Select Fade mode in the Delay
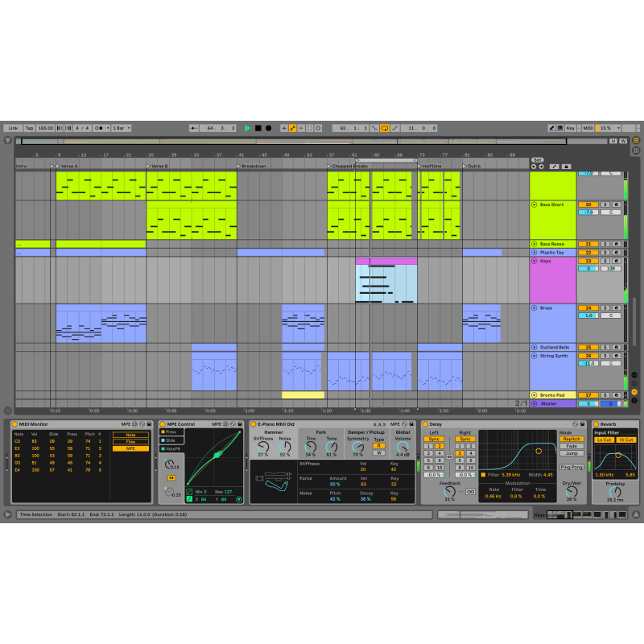This screenshot has width=644, height=644. pos(571,446)
